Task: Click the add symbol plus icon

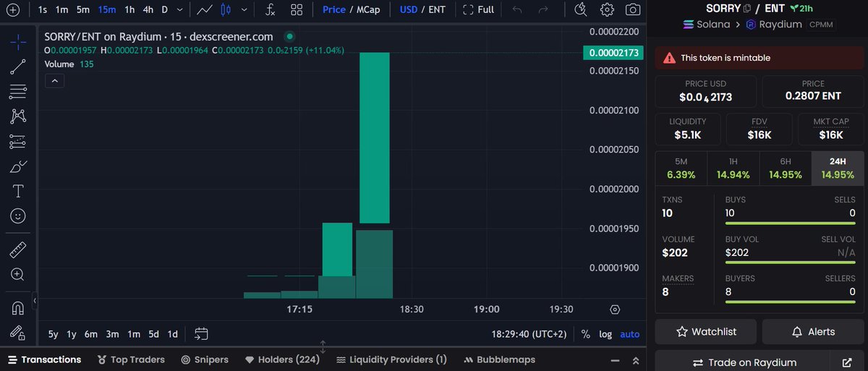Action: pyautogui.click(x=12, y=10)
